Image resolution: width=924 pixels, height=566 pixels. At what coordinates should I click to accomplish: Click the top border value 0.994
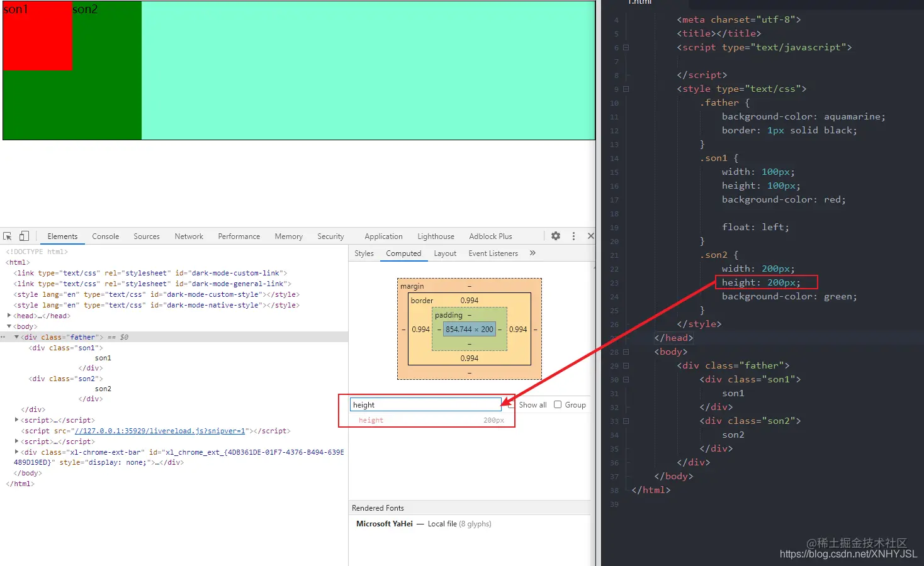(470, 301)
